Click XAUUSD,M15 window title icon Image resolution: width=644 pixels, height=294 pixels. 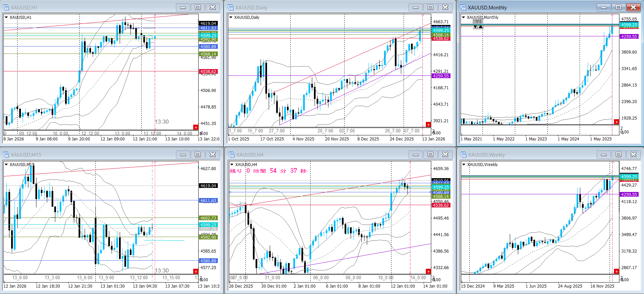tap(6, 155)
